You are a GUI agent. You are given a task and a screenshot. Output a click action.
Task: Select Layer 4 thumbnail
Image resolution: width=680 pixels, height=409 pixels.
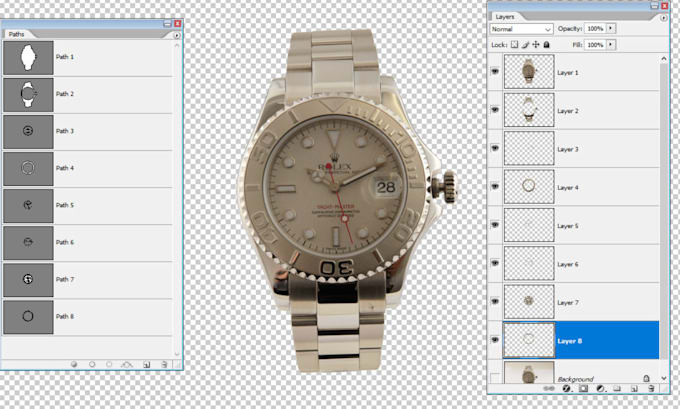[x=529, y=187]
